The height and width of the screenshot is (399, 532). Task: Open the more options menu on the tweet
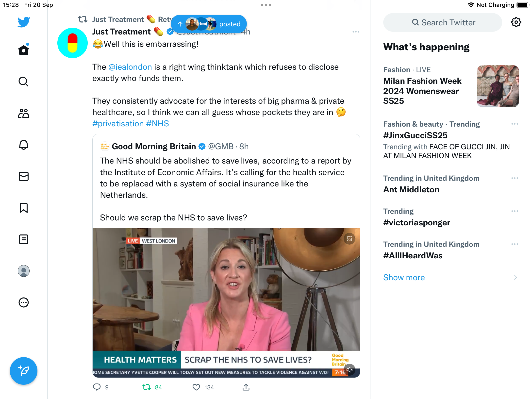pos(356,32)
